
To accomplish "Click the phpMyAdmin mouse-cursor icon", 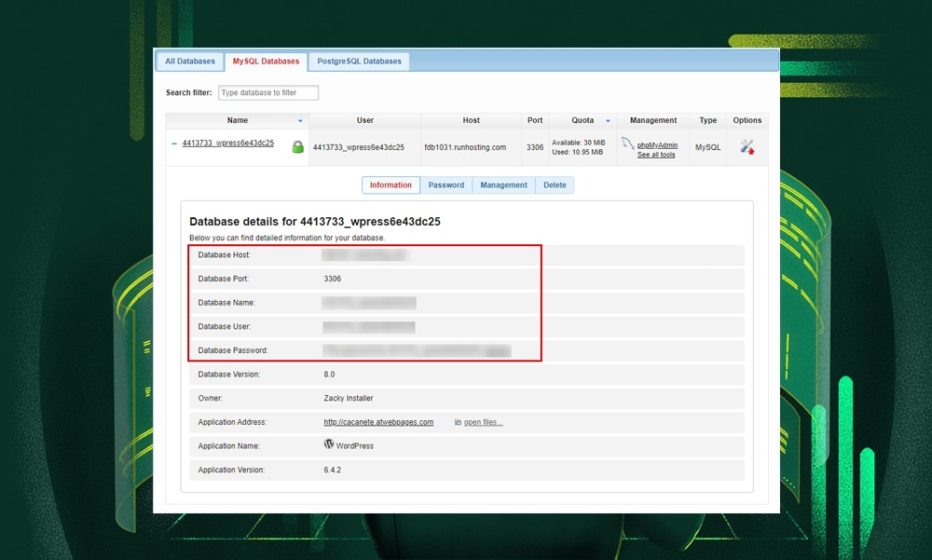I will (626, 144).
